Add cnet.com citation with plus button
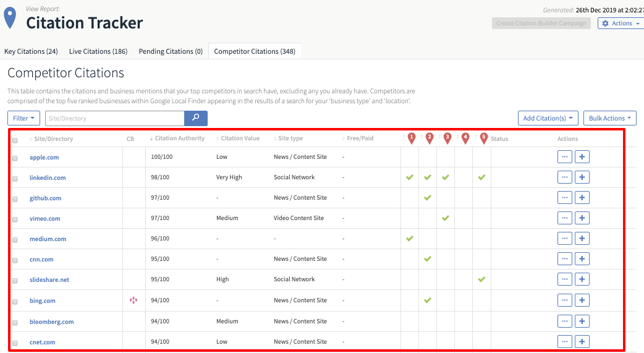The image size is (644, 353). [582, 341]
